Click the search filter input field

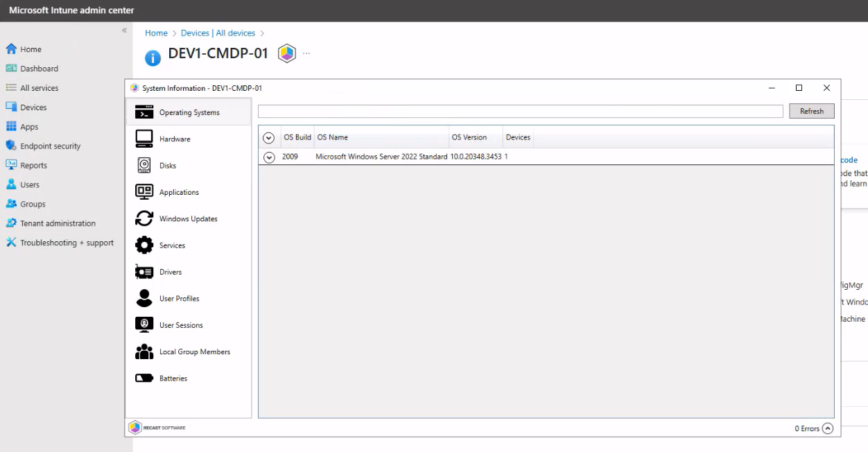tap(521, 111)
